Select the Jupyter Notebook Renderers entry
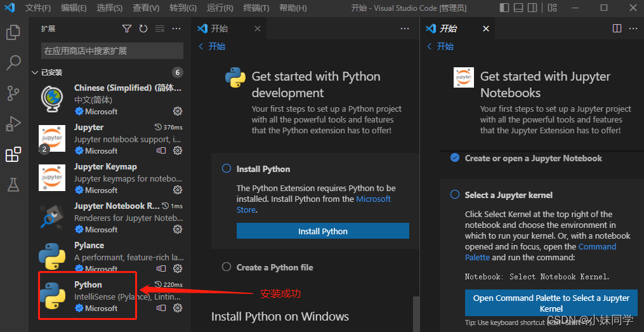This screenshot has width=644, height=332. click(x=109, y=217)
